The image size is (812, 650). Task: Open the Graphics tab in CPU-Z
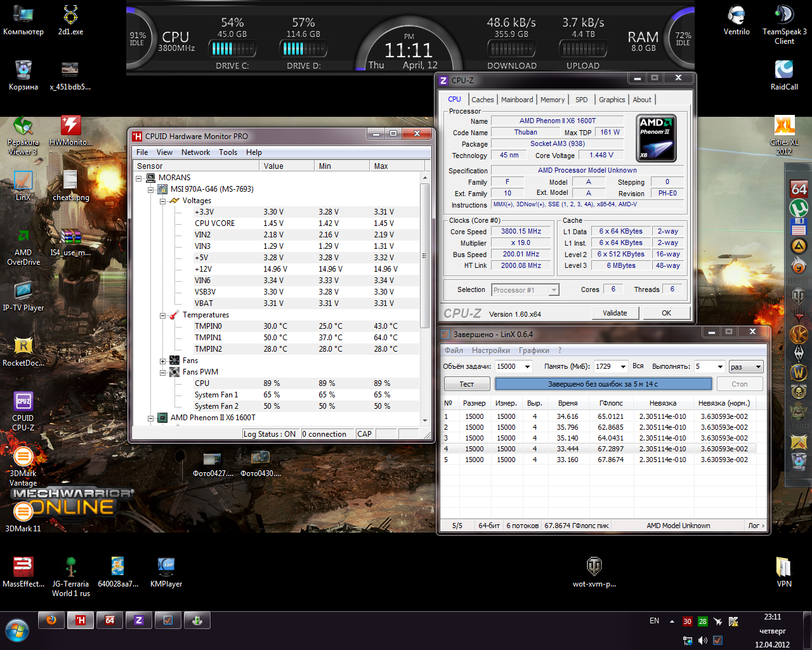(x=612, y=100)
